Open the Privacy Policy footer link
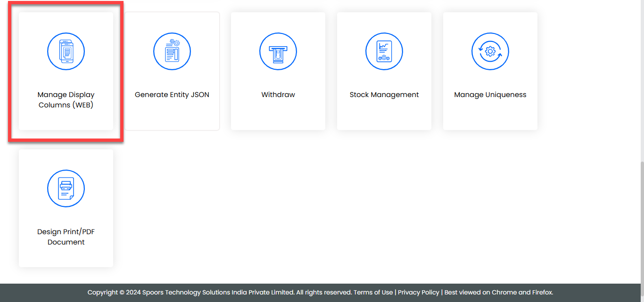The width and height of the screenshot is (644, 302). pyautogui.click(x=418, y=293)
